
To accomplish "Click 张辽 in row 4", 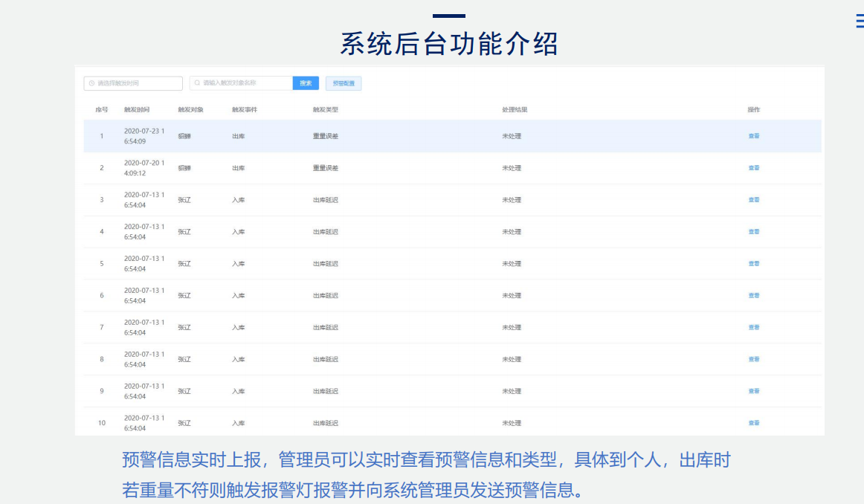I will click(x=184, y=232).
